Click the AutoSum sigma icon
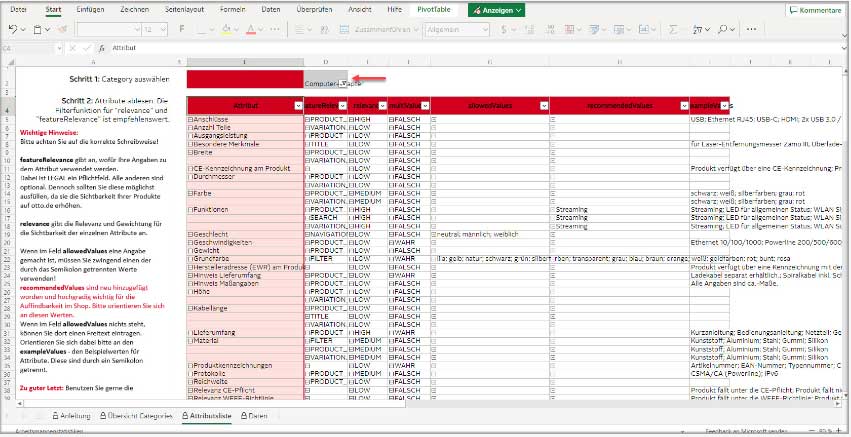The height and width of the screenshot is (437, 851). 674,29
